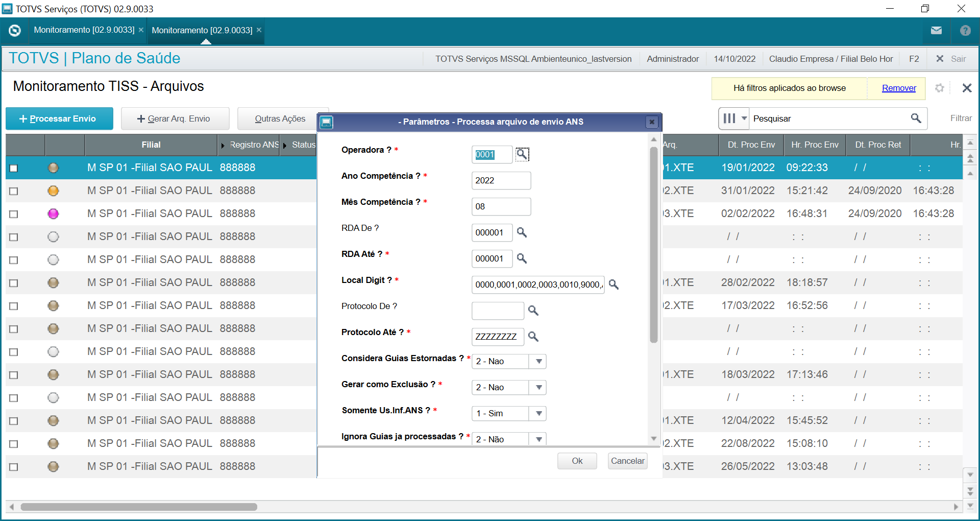The height and width of the screenshot is (521, 980).
Task: Open lookup magnifier for Local Digit
Action: point(614,285)
